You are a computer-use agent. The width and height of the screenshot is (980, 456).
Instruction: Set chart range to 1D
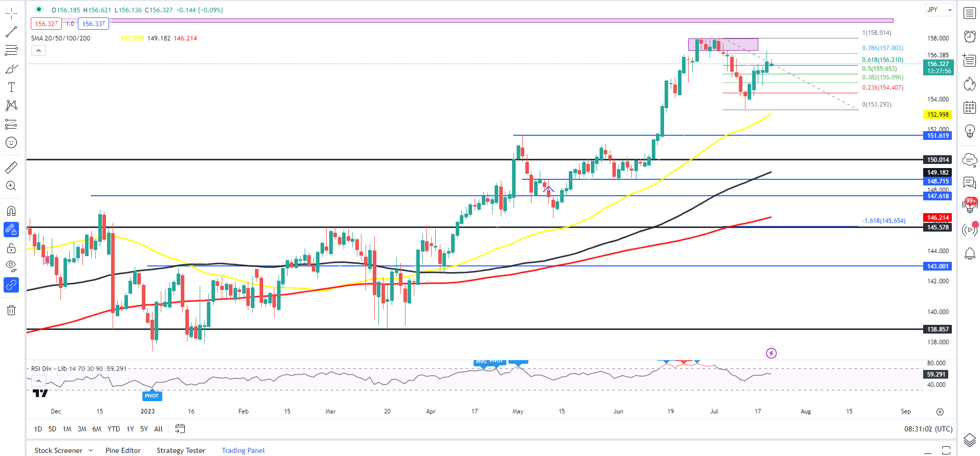point(38,429)
